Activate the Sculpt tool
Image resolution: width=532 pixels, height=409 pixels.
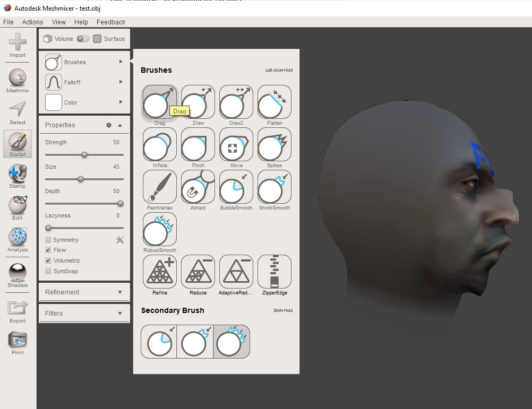pyautogui.click(x=18, y=144)
